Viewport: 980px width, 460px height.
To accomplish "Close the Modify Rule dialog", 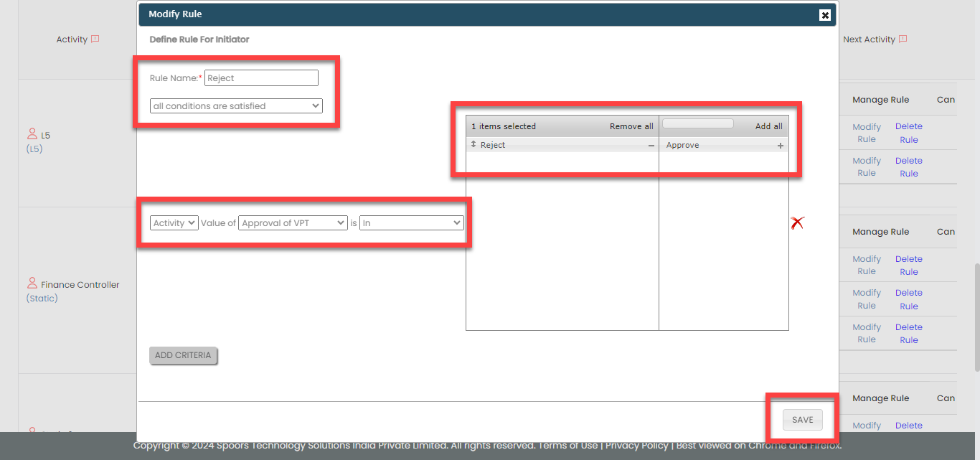I will coord(824,15).
